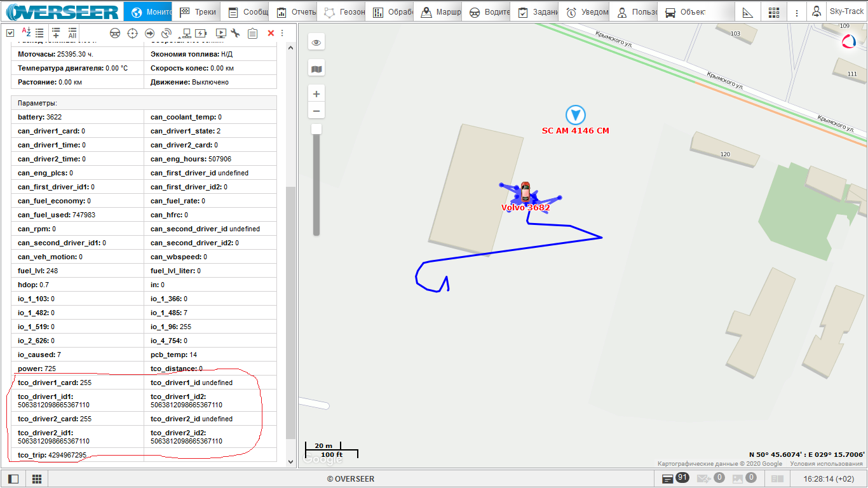Open the ruler measurement tool
Image resolution: width=868 pixels, height=488 pixels.
tap(747, 12)
